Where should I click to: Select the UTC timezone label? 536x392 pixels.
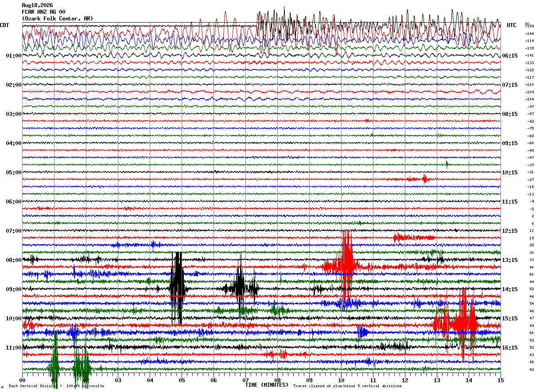coord(512,25)
